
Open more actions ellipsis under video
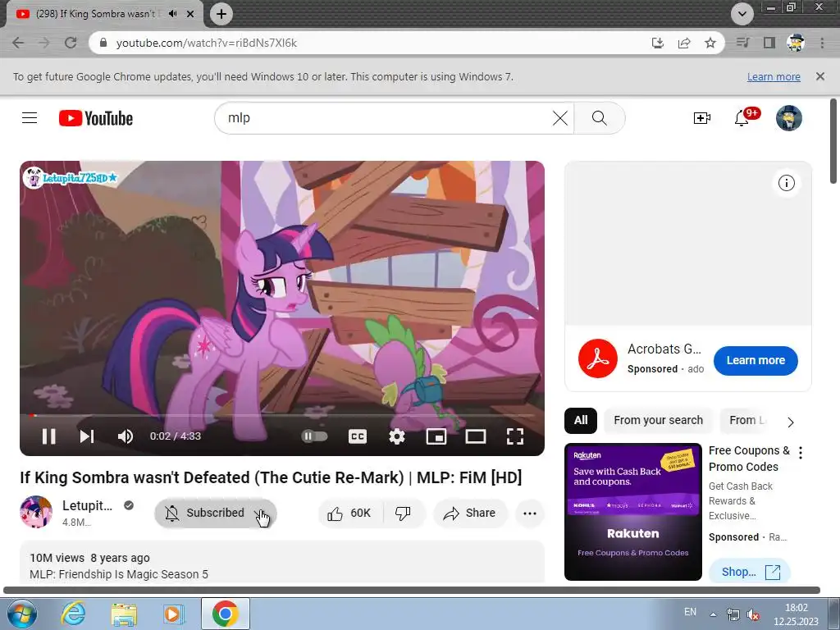(x=529, y=514)
